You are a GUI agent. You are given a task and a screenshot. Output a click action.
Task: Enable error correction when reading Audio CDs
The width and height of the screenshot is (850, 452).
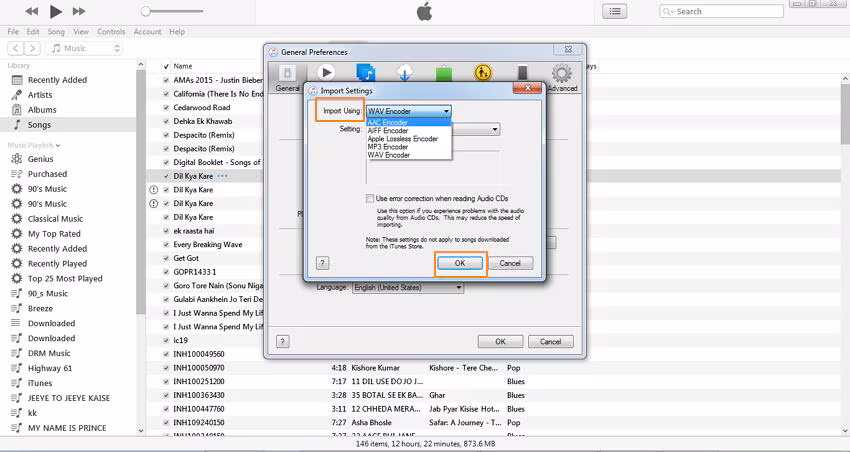[x=370, y=198]
